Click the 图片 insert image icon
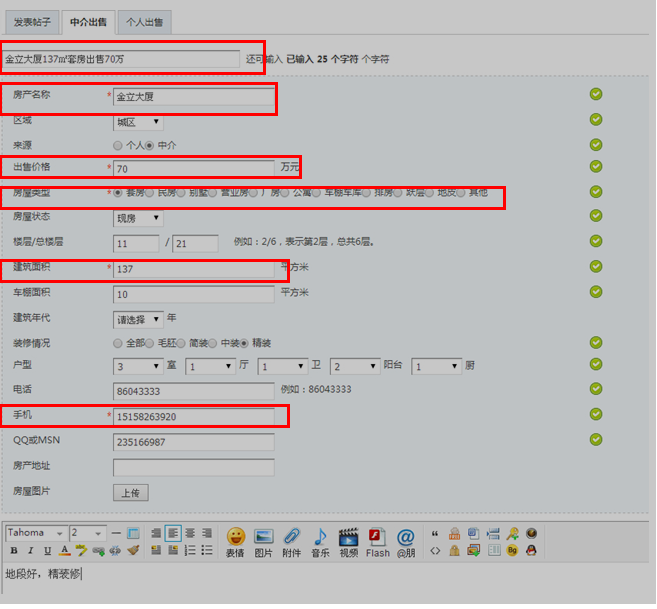The height and width of the screenshot is (609, 657). 263,541
